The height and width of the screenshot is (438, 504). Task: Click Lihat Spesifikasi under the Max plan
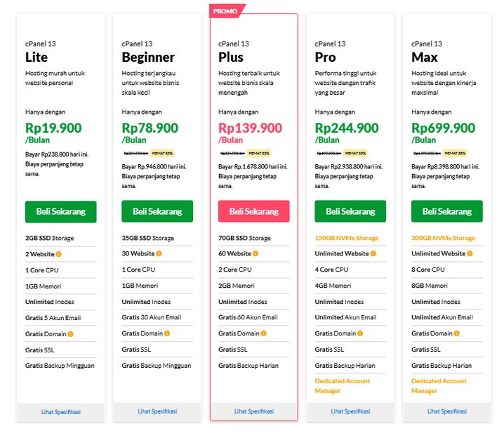click(x=446, y=411)
